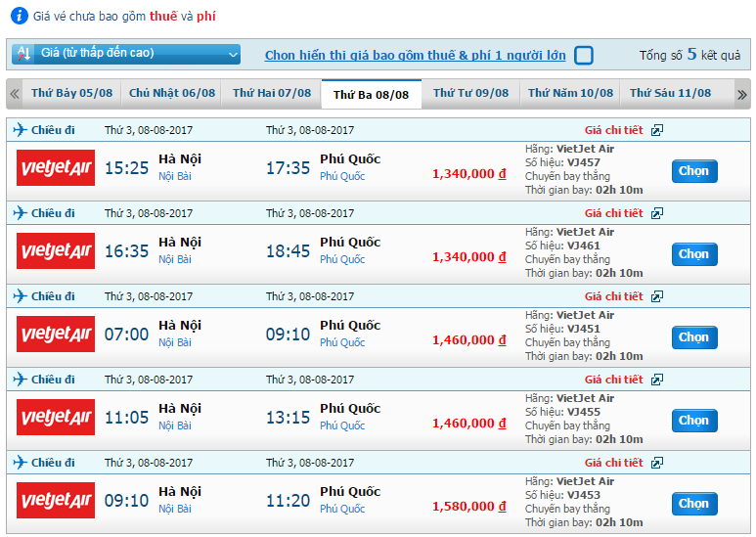Click VietJet Air logo of 15:25 flight
756x537 pixels.
56,168
